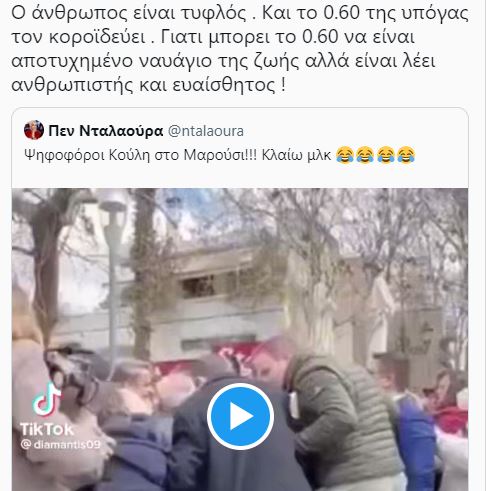Open Πεν Νταλαούρα's profile avatar
The image size is (487, 491).
34,130
